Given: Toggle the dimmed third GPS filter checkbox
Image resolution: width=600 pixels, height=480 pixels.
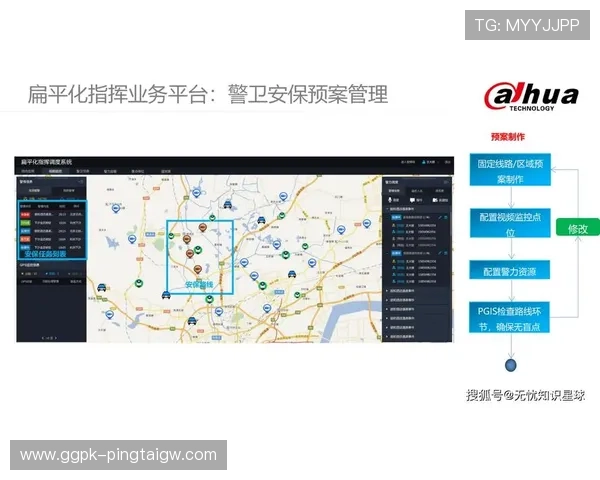Looking at the screenshot, I should click(69, 274).
